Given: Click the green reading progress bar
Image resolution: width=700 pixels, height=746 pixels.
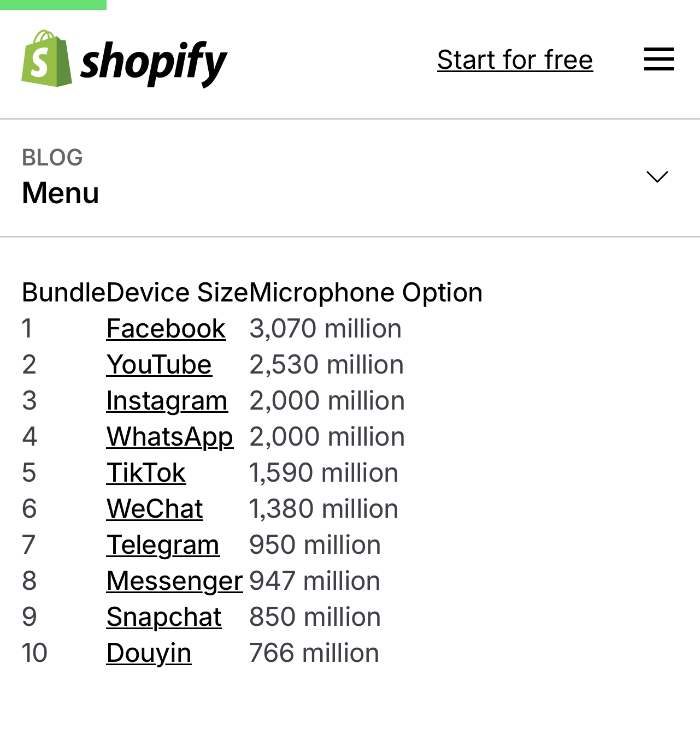Looking at the screenshot, I should [53, 4].
